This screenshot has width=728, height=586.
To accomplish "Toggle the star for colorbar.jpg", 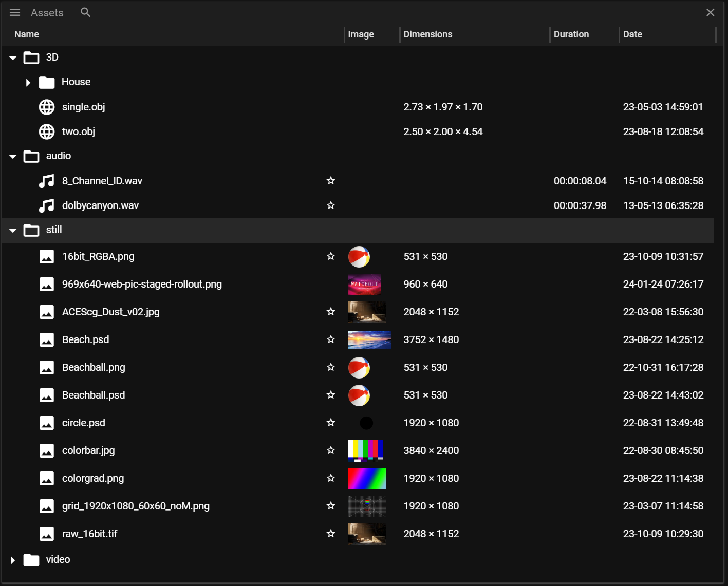I will pyautogui.click(x=331, y=450).
